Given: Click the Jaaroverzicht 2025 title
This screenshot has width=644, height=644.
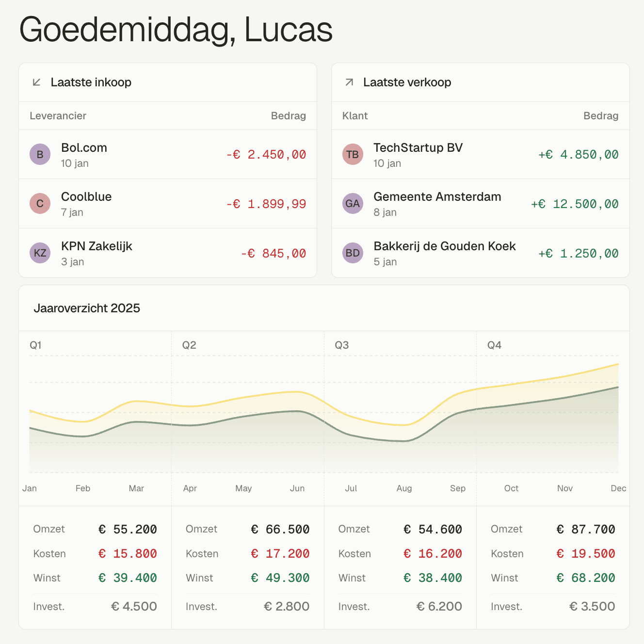Looking at the screenshot, I should tap(87, 308).
